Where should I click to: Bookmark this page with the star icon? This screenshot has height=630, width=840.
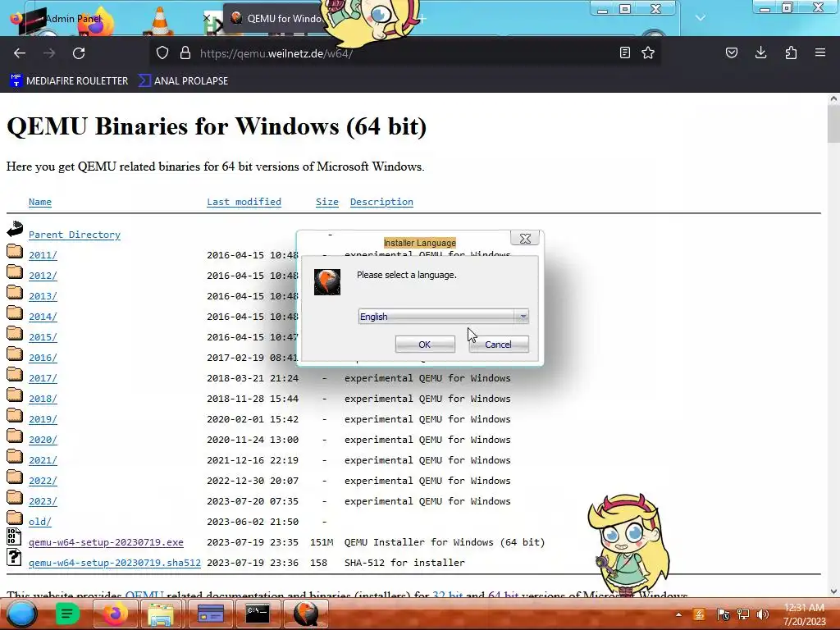(x=648, y=52)
